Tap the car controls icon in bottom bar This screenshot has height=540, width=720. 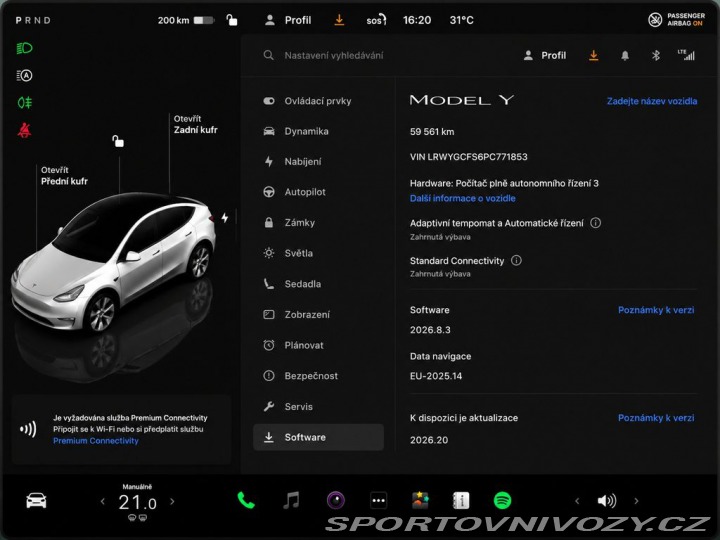click(36, 500)
